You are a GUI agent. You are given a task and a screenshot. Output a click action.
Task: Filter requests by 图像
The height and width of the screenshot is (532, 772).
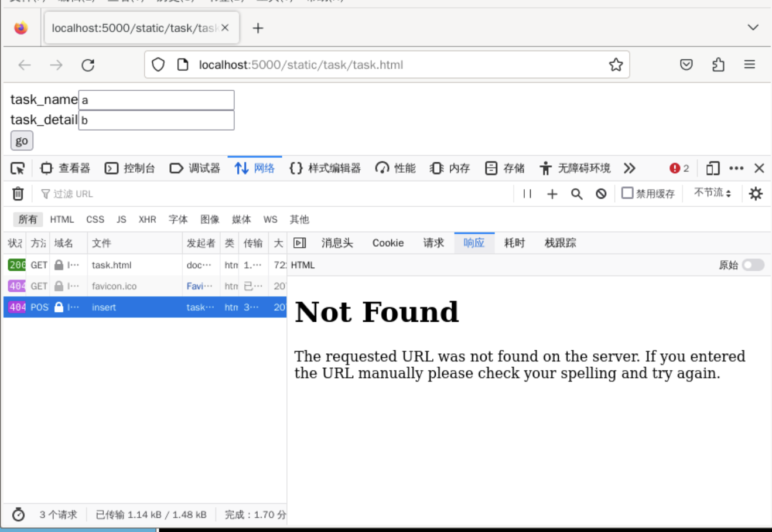(210, 219)
